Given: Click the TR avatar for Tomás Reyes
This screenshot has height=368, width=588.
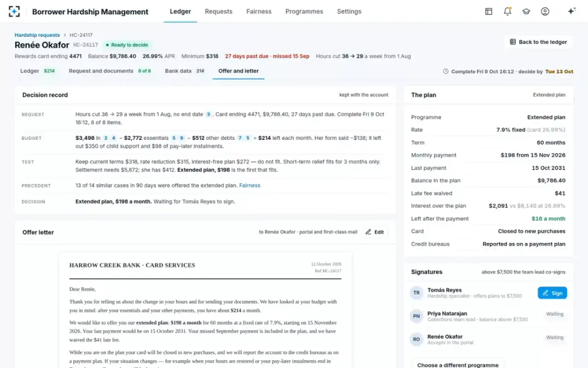Looking at the screenshot, I should 416,293.
